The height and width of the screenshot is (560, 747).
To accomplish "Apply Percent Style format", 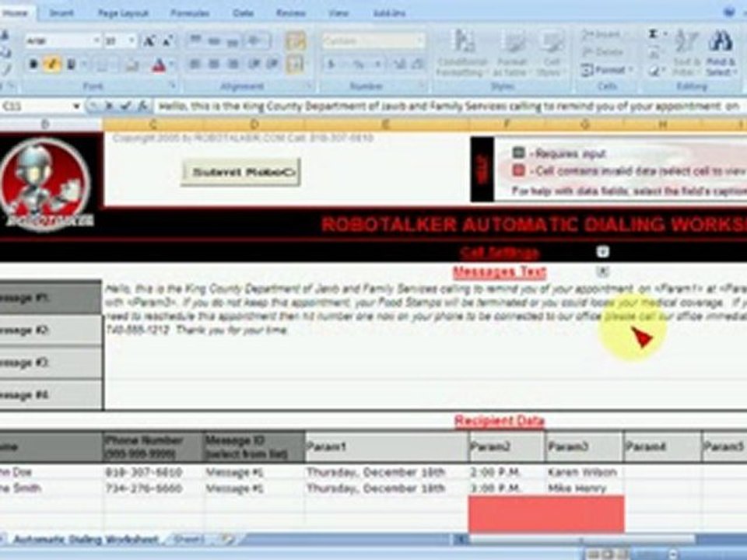I will pos(358,64).
